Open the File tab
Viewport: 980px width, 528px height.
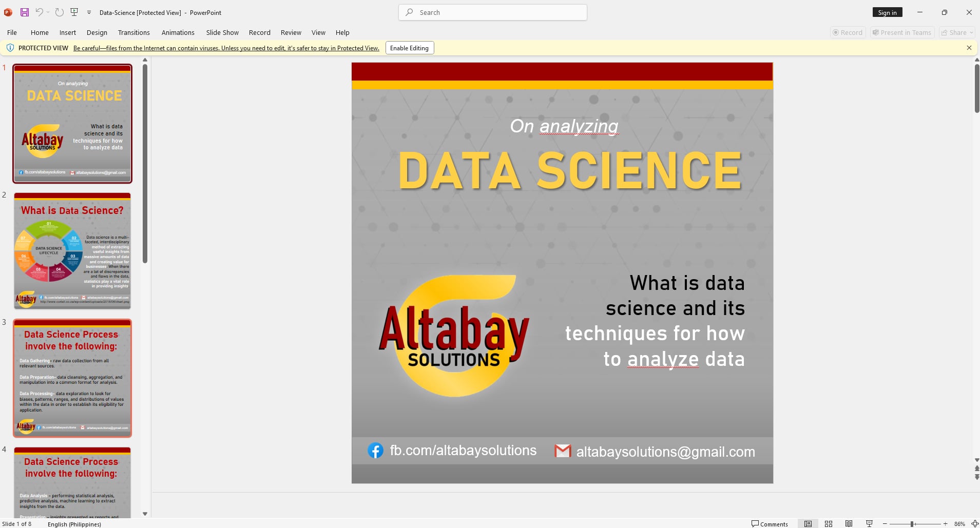pyautogui.click(x=12, y=32)
